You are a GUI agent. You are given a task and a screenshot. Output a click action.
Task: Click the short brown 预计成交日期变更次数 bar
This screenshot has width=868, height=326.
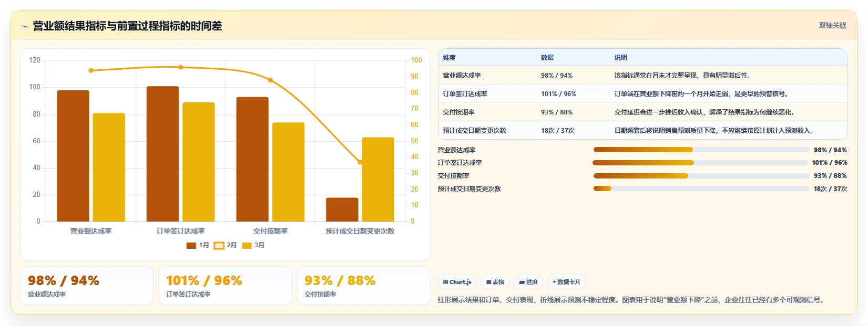tap(342, 209)
